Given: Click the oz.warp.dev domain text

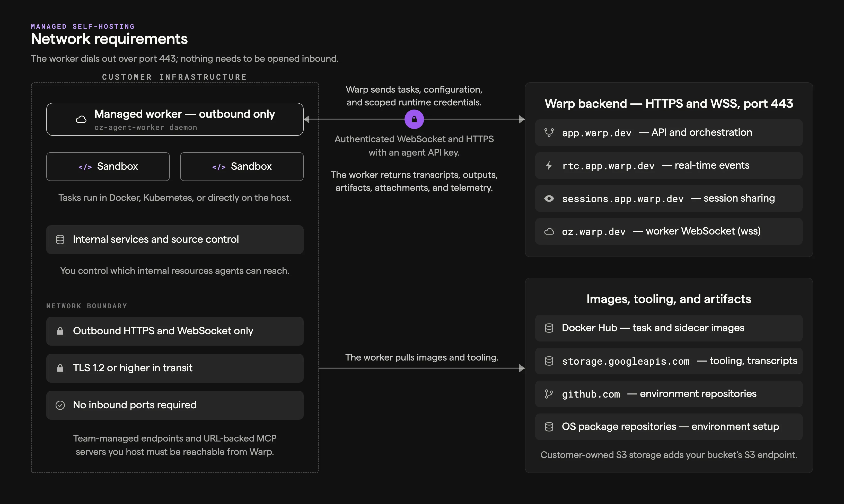Looking at the screenshot, I should (x=593, y=232).
